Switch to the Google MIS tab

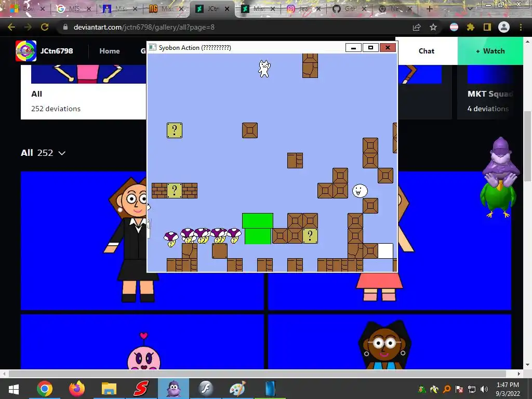pyautogui.click(x=74, y=9)
